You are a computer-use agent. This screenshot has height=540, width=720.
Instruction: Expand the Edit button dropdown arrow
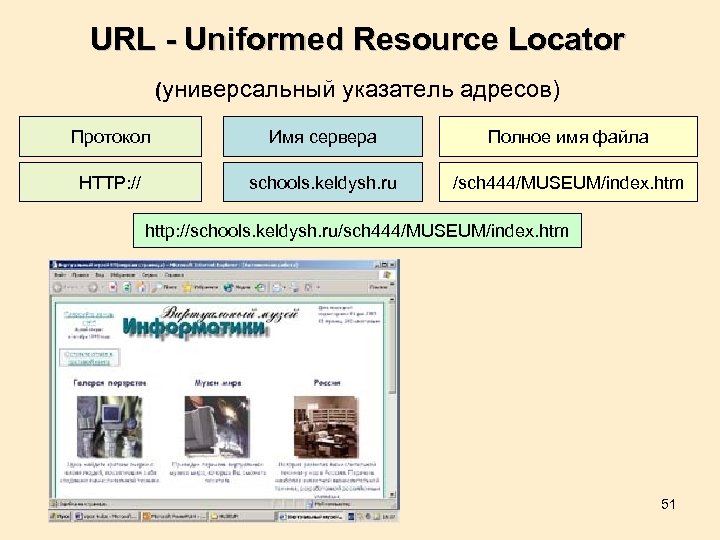coord(318,287)
